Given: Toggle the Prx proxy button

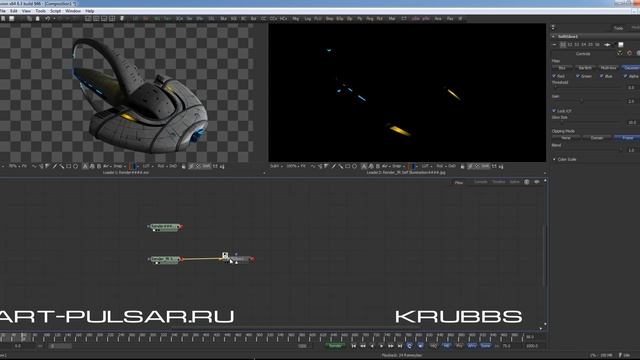Looking at the screenshot, I should pos(459,346).
